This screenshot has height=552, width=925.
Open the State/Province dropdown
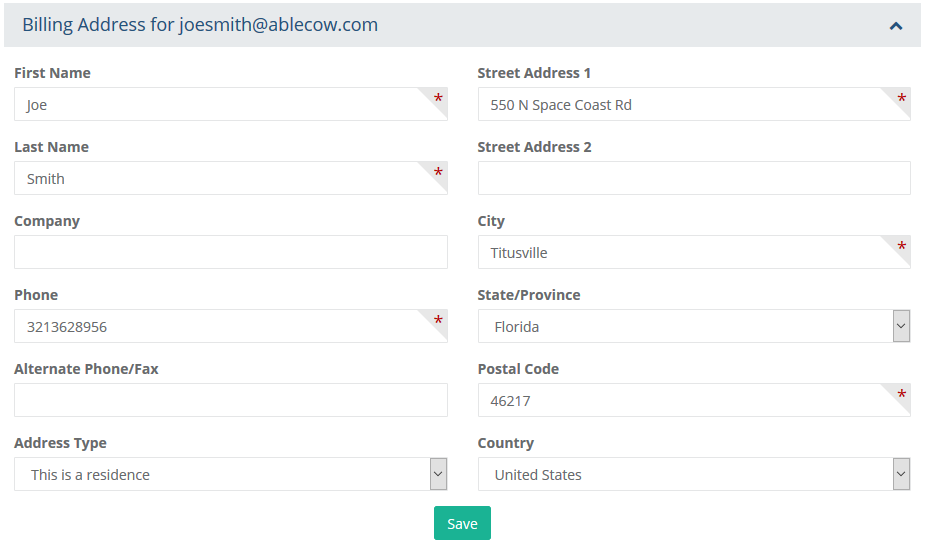[x=694, y=327]
